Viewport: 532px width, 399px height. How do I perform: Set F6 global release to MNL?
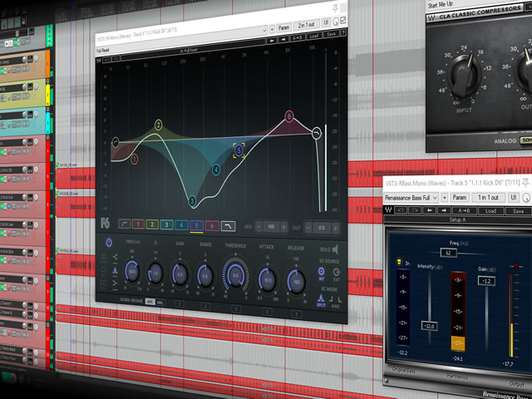(160, 303)
